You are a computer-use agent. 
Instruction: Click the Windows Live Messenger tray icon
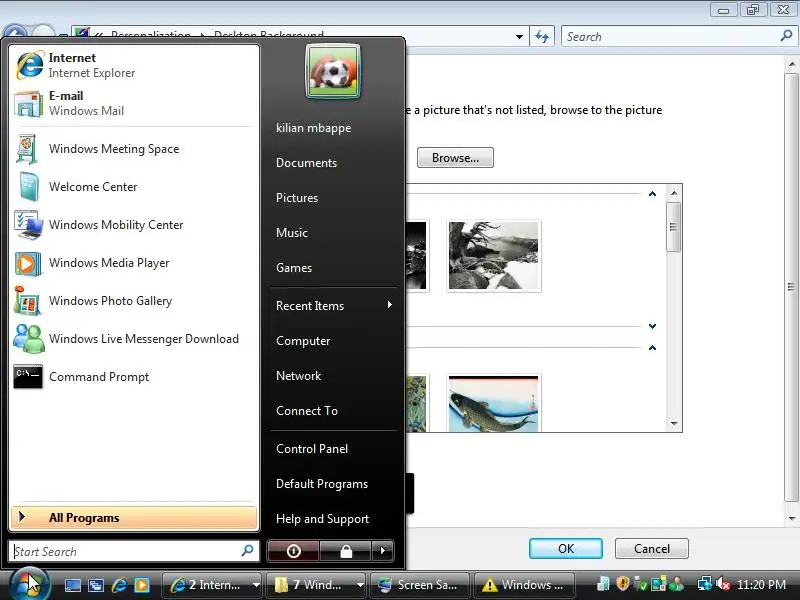pos(677,584)
